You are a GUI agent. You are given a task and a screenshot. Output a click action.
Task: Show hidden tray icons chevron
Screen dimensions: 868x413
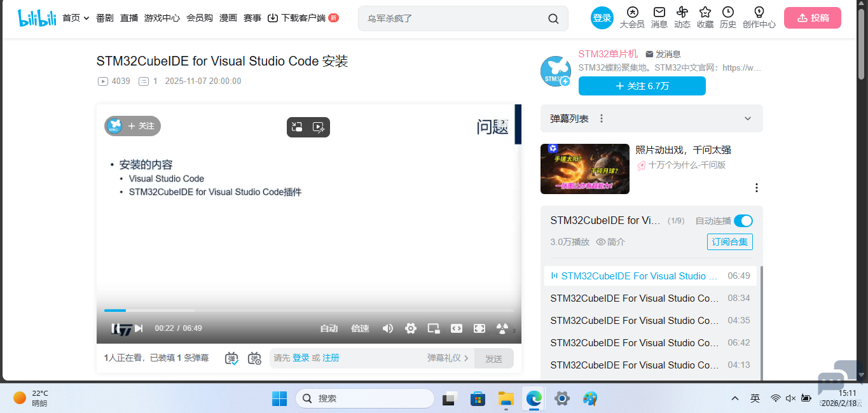(735, 398)
